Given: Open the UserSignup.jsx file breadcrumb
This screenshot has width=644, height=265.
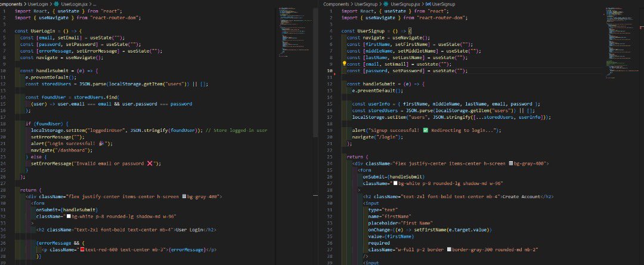Looking at the screenshot, I should tap(404, 4).
